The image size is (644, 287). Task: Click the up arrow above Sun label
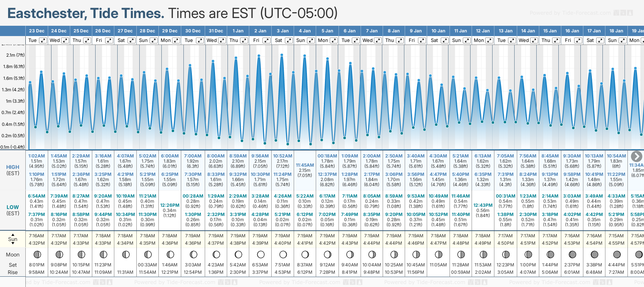pos(13,234)
